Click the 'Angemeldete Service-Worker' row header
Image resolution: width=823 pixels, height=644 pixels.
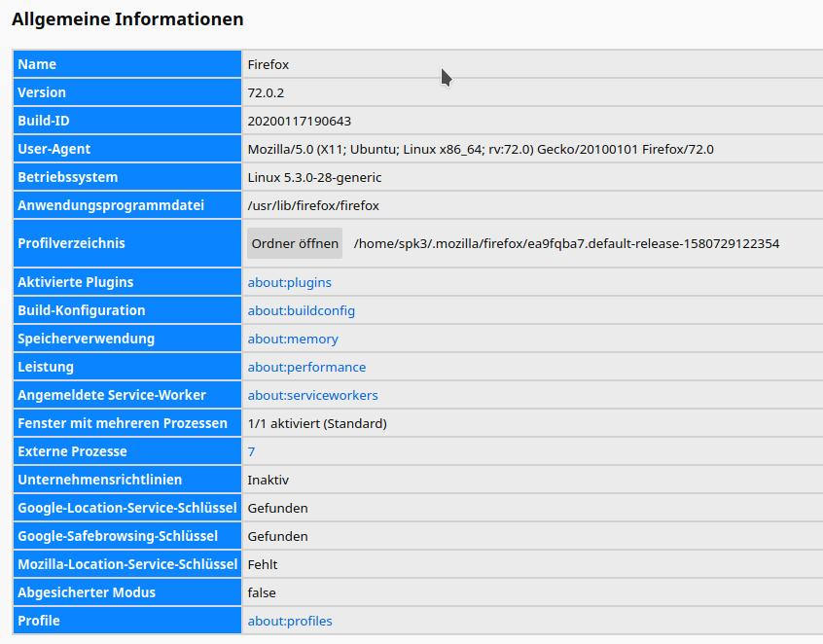(127, 395)
